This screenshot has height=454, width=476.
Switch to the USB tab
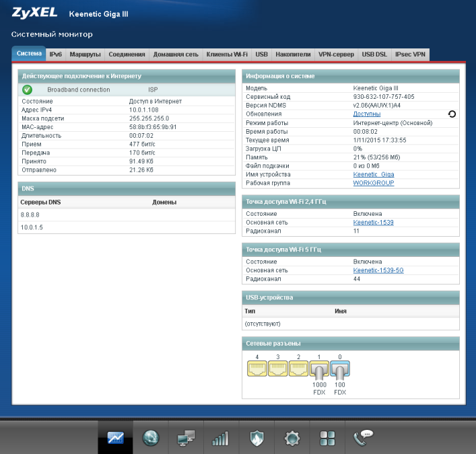pyautogui.click(x=261, y=54)
